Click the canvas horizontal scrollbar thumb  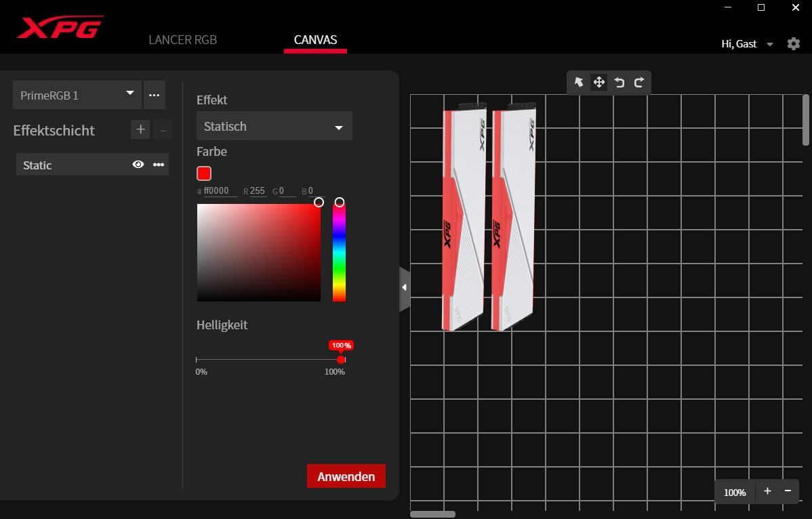pos(433,514)
